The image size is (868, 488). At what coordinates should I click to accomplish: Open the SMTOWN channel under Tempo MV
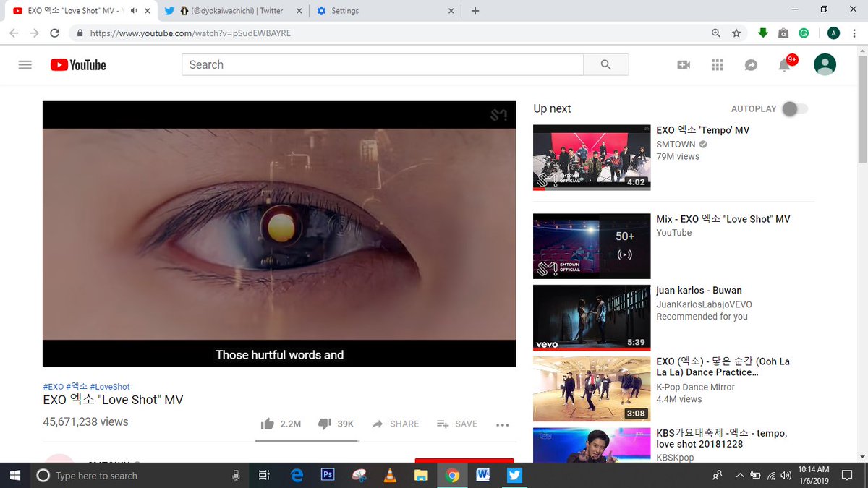[676, 145]
